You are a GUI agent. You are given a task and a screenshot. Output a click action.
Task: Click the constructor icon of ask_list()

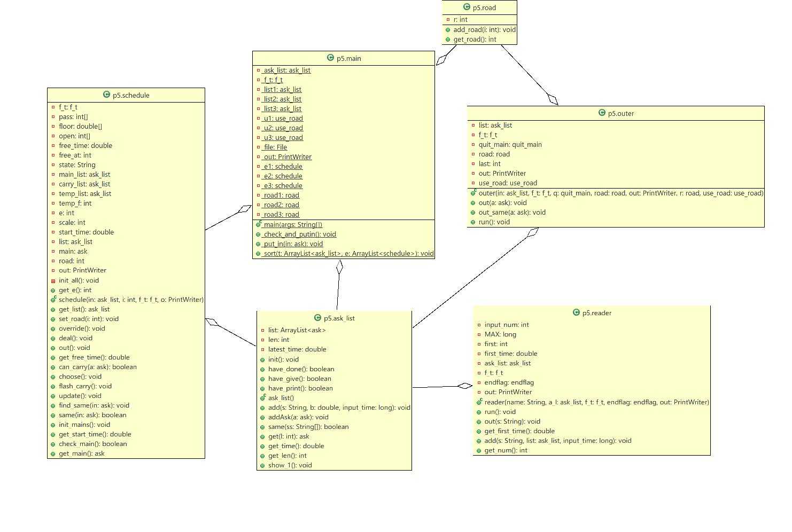click(x=263, y=397)
